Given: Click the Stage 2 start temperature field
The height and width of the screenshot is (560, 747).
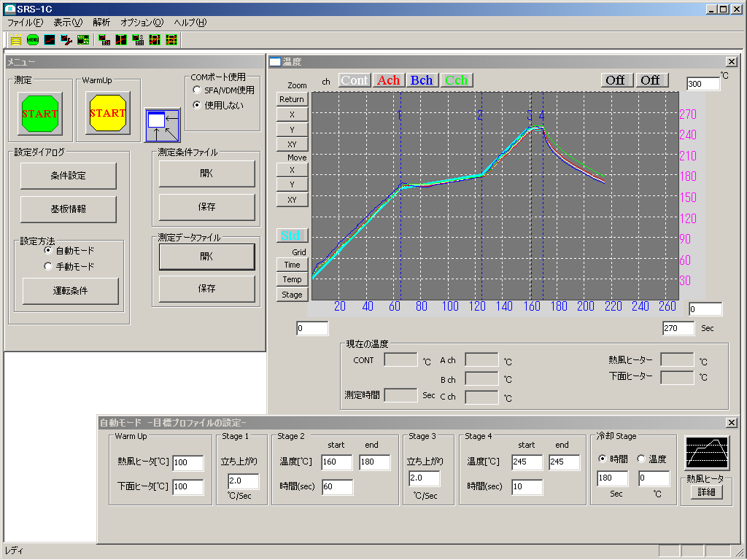Looking at the screenshot, I should pyautogui.click(x=336, y=462).
